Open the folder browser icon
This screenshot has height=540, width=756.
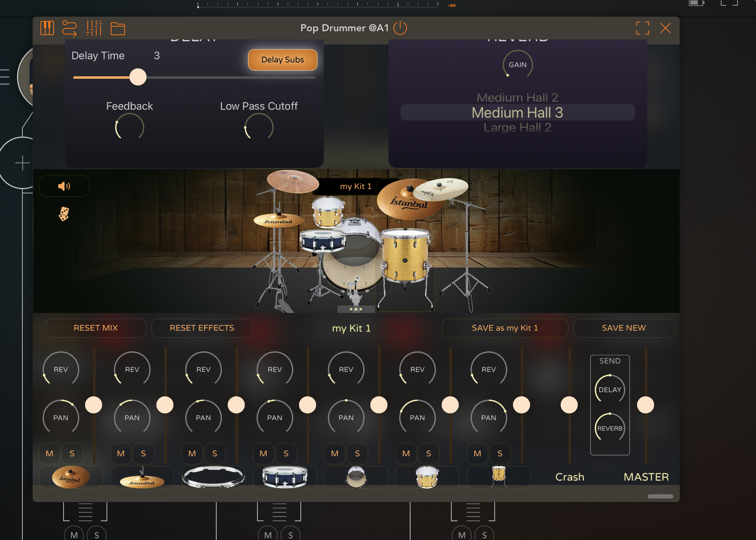click(x=118, y=29)
